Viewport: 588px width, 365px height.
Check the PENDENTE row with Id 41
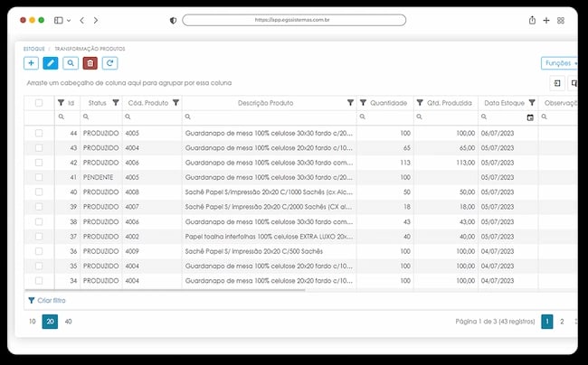click(x=39, y=177)
